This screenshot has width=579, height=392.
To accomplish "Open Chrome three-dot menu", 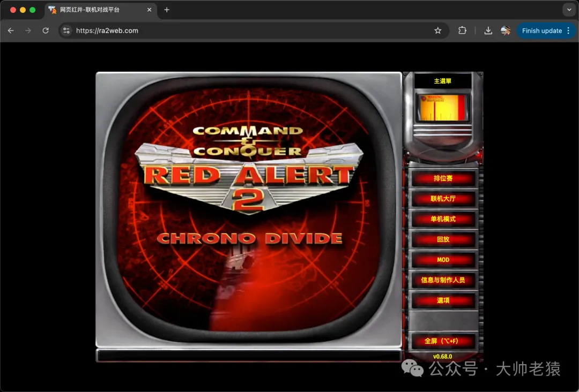I will [569, 31].
